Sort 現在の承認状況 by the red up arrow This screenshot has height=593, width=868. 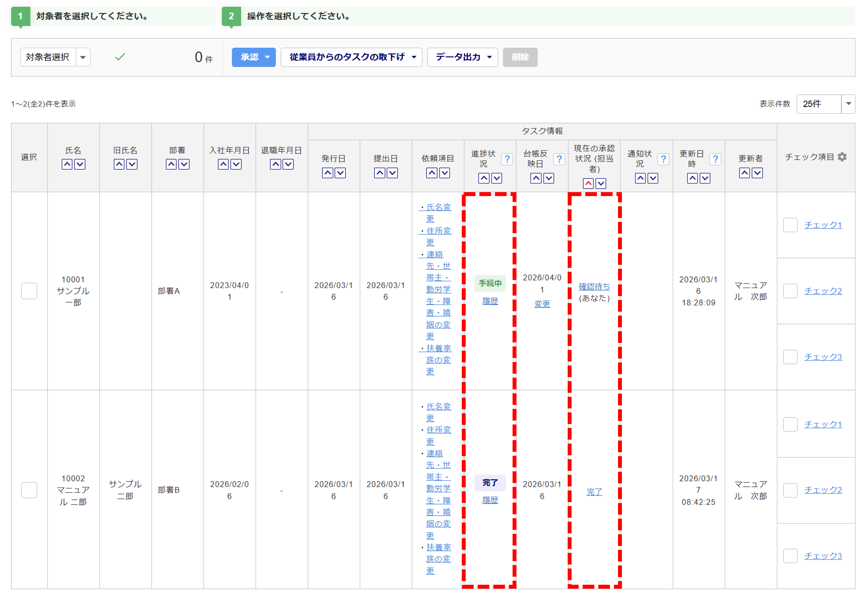(x=588, y=183)
